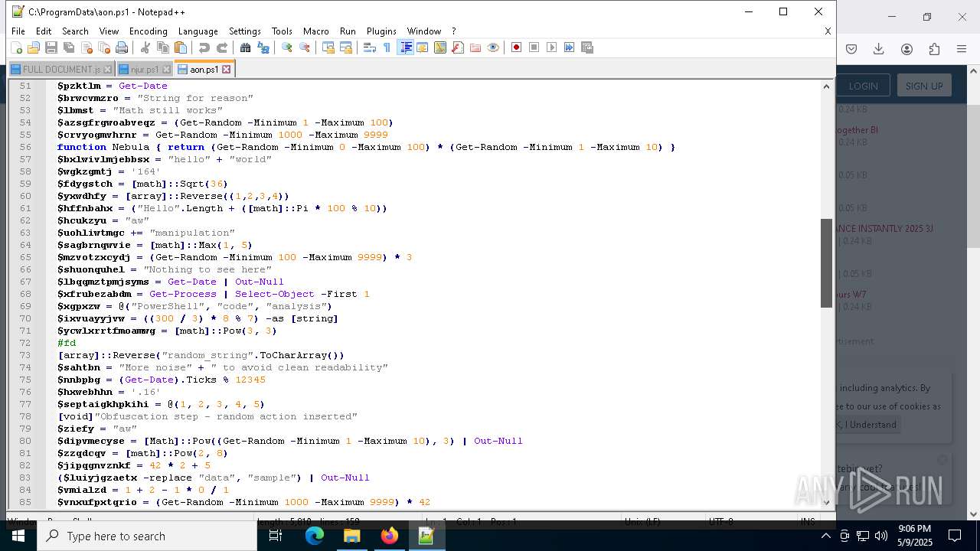Open the Tools menu
Screen dimensions: 980x551
pyautogui.click(x=282, y=31)
